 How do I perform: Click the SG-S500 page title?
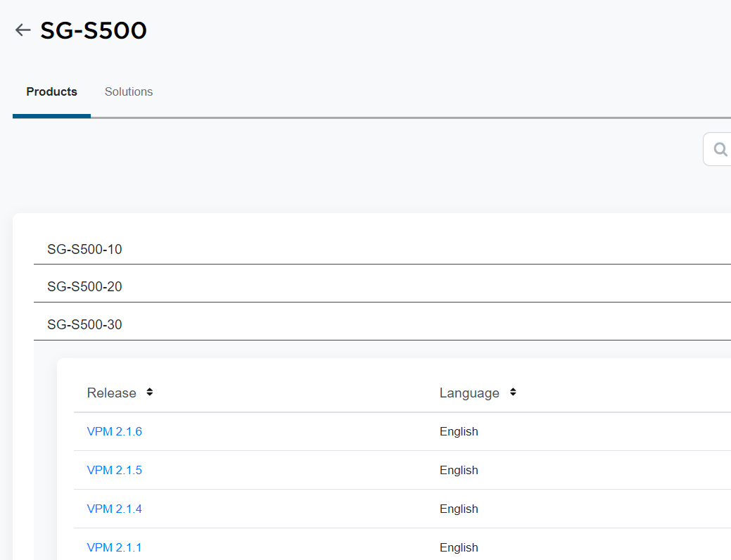click(x=94, y=31)
